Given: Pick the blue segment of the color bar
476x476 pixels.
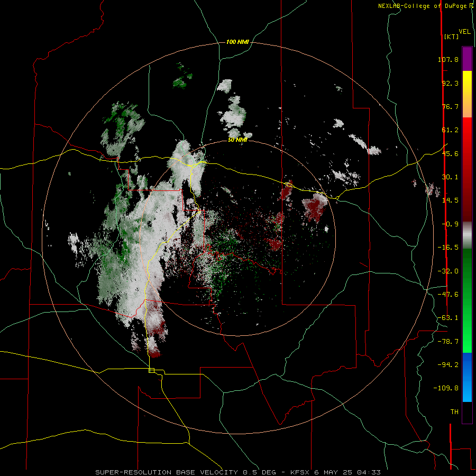Looking at the screenshot, I should click(x=467, y=377).
